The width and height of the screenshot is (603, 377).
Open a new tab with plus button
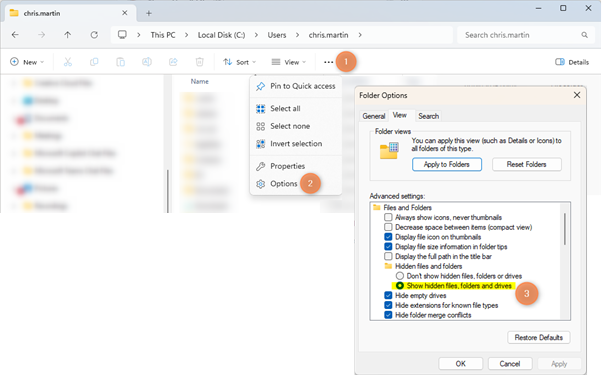click(149, 13)
